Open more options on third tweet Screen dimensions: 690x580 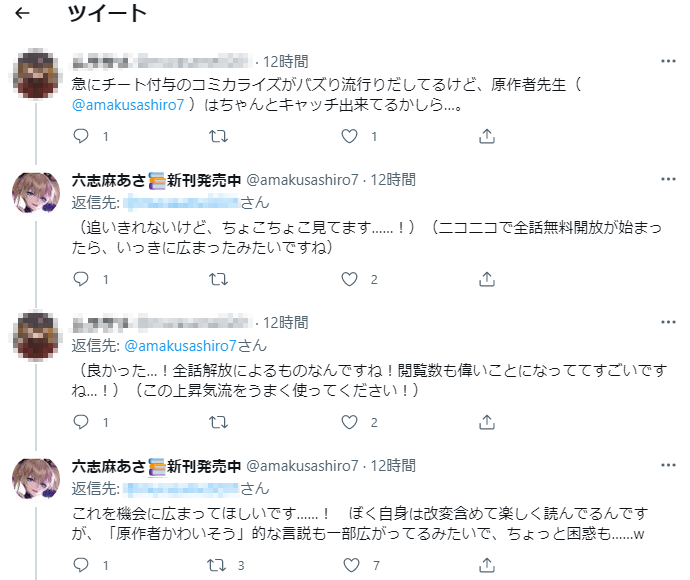[x=668, y=323]
